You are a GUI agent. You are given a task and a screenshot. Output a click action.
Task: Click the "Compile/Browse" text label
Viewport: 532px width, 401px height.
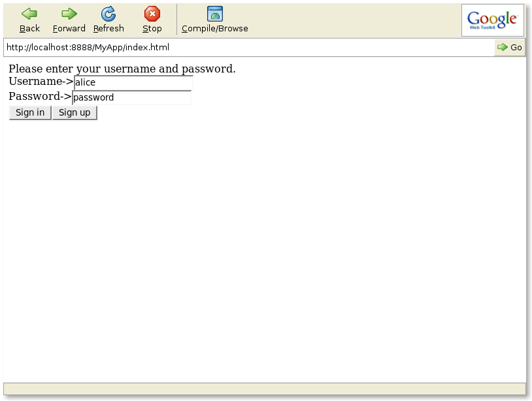pyautogui.click(x=215, y=29)
